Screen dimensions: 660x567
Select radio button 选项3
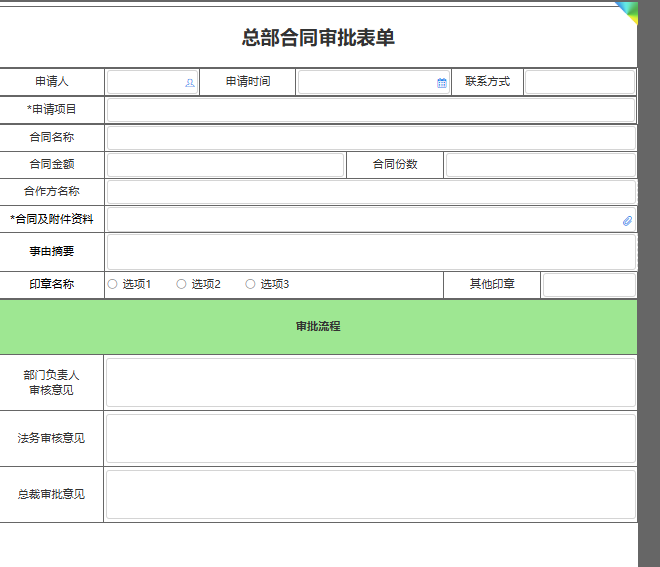point(250,284)
